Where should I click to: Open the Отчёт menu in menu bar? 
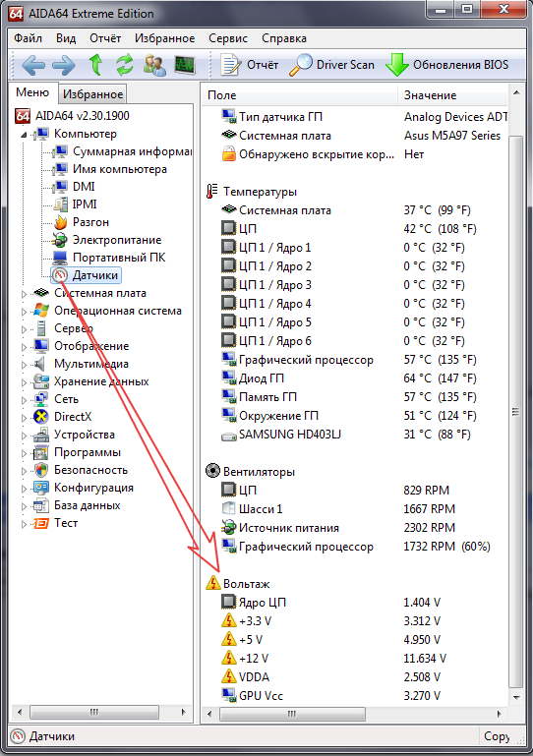point(105,38)
